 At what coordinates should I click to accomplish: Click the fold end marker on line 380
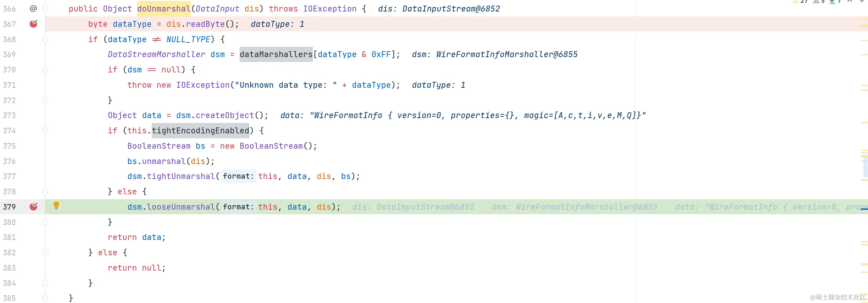45,222
